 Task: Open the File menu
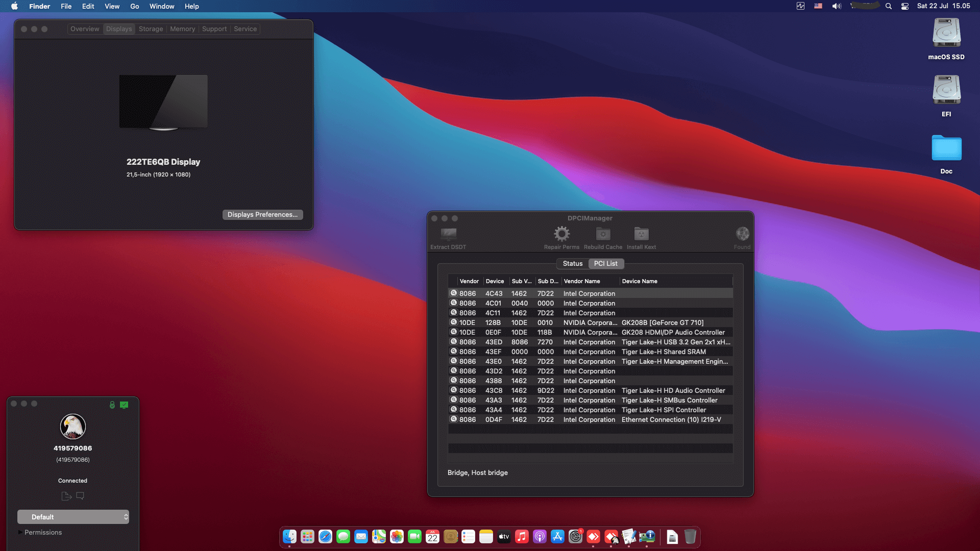(66, 6)
